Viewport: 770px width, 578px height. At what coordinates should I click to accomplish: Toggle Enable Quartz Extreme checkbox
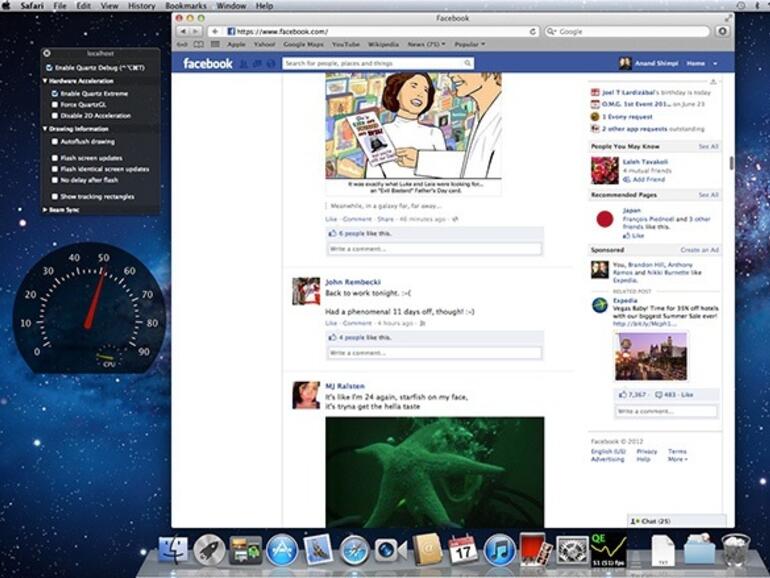[55, 93]
